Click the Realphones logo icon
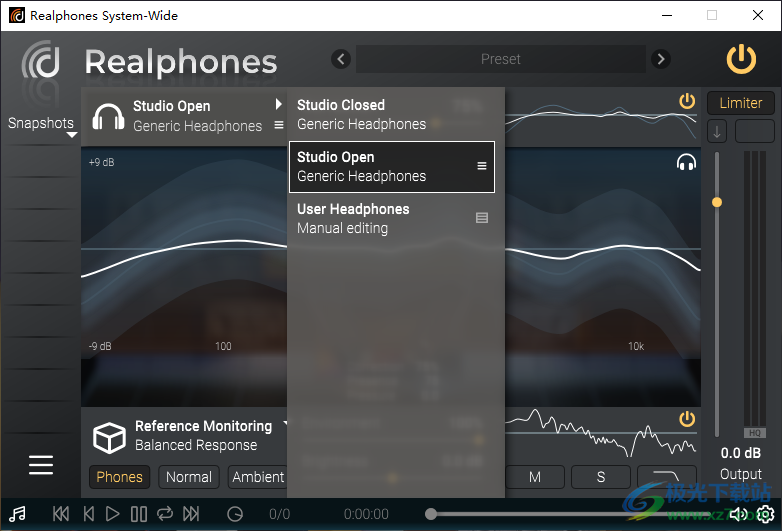 point(41,62)
